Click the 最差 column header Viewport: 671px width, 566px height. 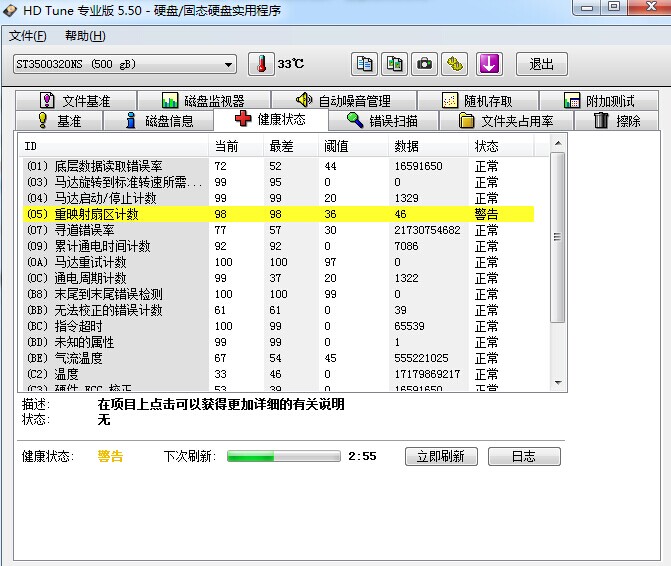(291, 146)
